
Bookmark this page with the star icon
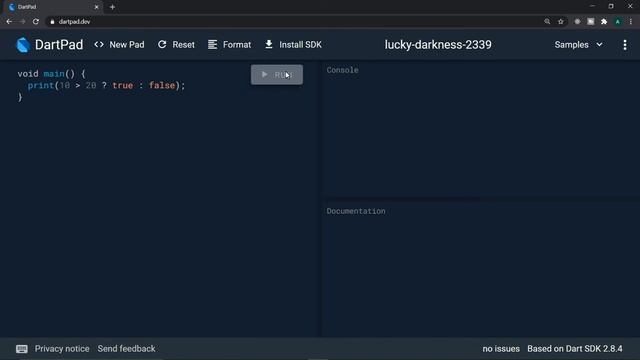[560, 22]
